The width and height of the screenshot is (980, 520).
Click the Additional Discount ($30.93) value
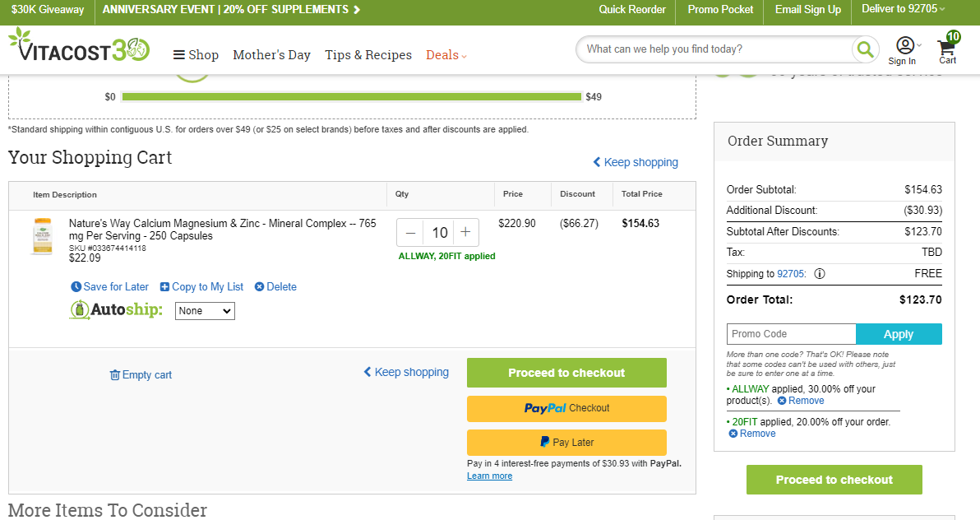[x=922, y=211]
